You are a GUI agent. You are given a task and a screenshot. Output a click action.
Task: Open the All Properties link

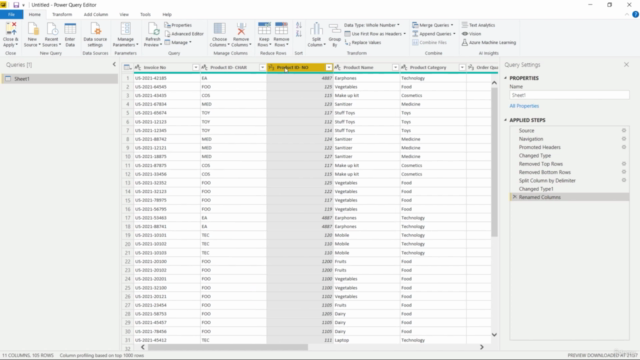(524, 106)
